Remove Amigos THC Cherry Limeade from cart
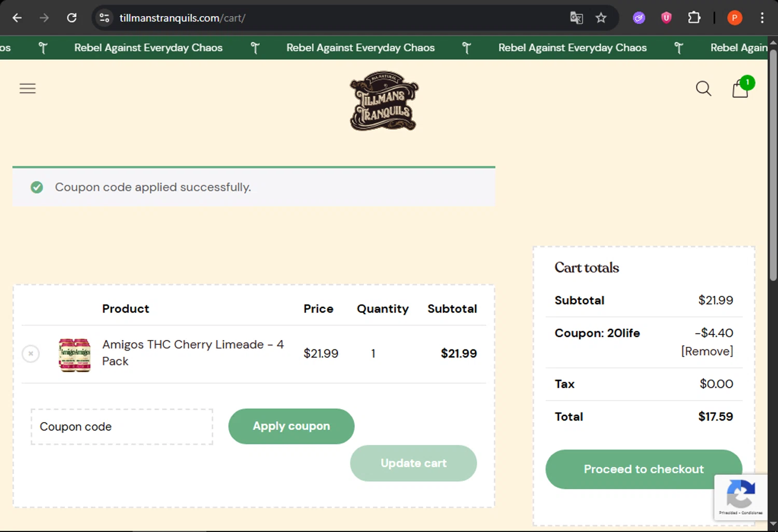This screenshot has width=778, height=532. [31, 354]
